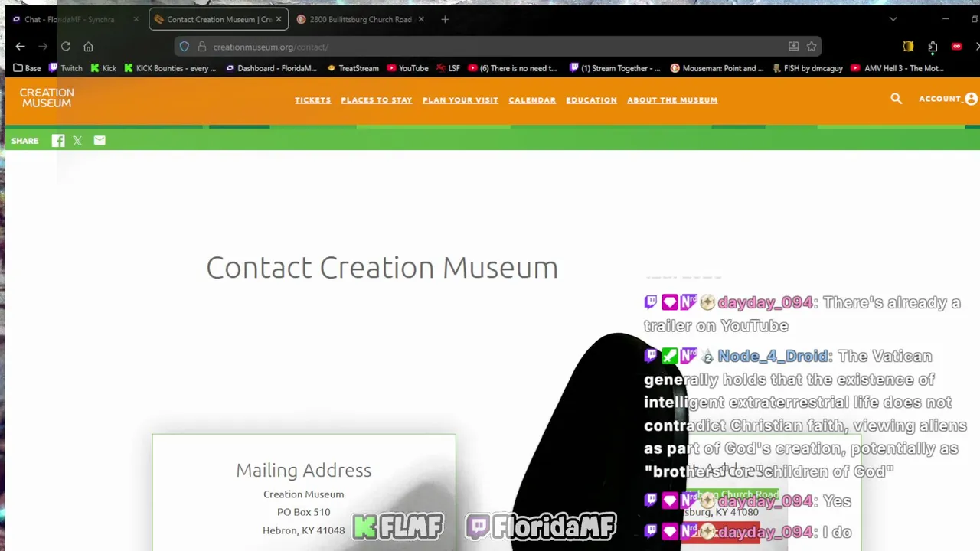Close the Contact Creation Museum tab

coord(279,19)
